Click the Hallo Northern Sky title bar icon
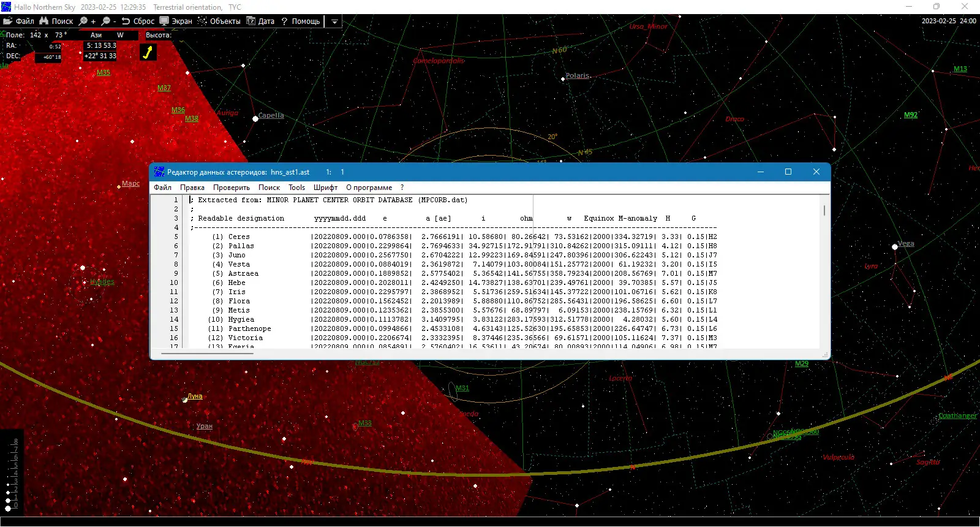Viewport: 980px width, 527px height. coord(6,7)
